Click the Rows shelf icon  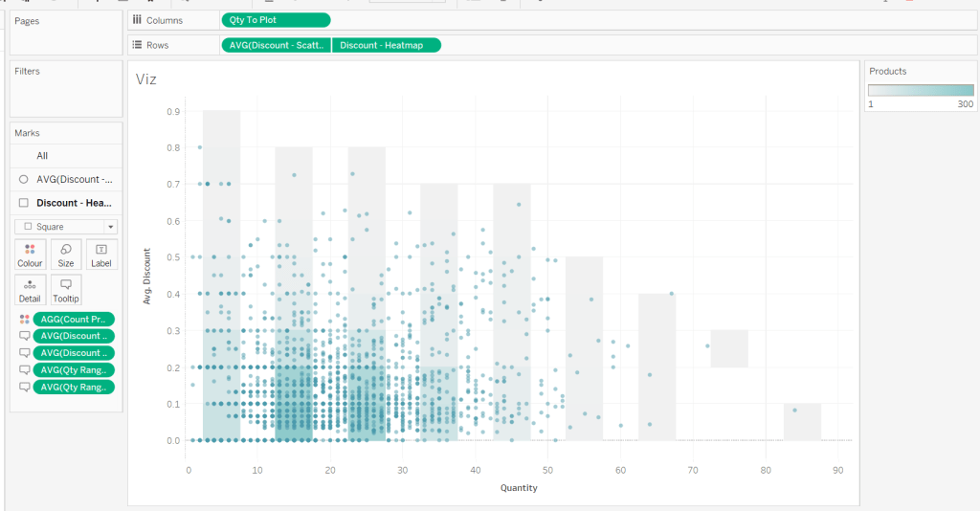pyautogui.click(x=138, y=45)
